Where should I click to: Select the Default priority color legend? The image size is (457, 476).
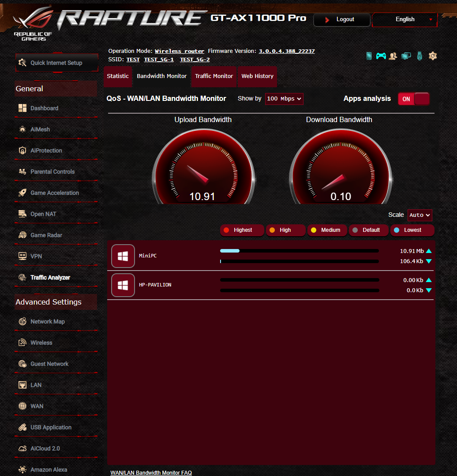coord(369,230)
